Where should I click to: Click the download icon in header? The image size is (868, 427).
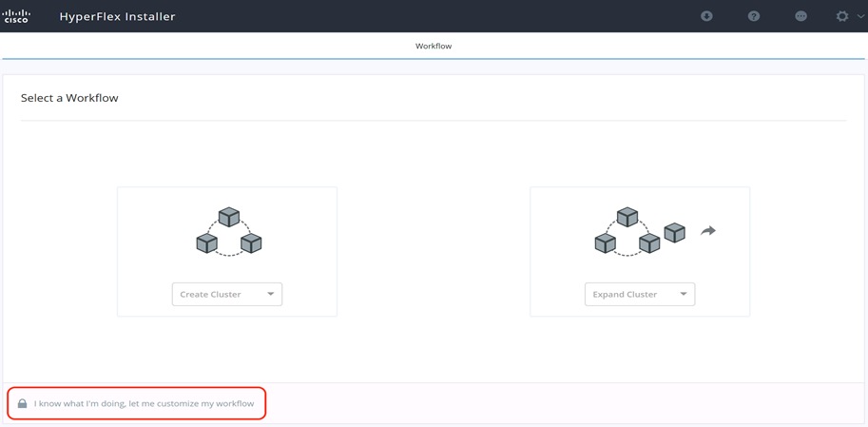[706, 16]
